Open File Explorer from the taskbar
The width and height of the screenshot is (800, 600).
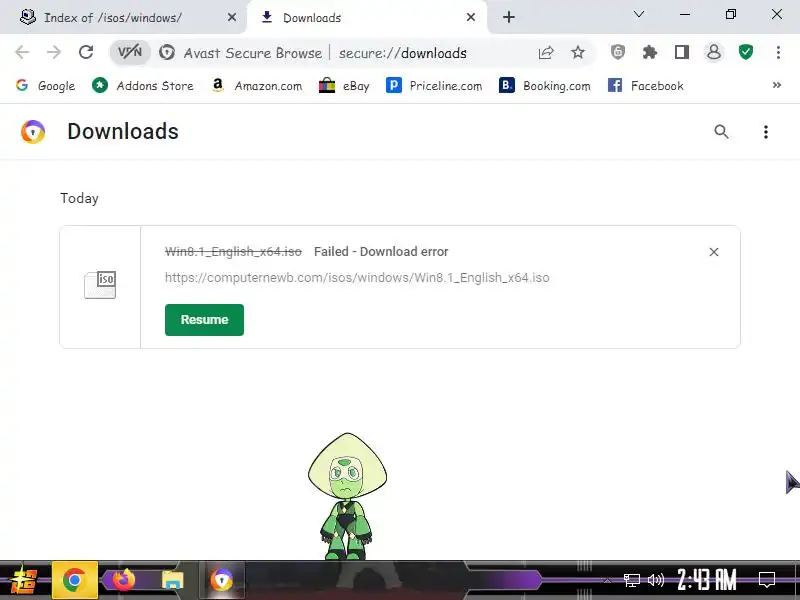(172, 581)
